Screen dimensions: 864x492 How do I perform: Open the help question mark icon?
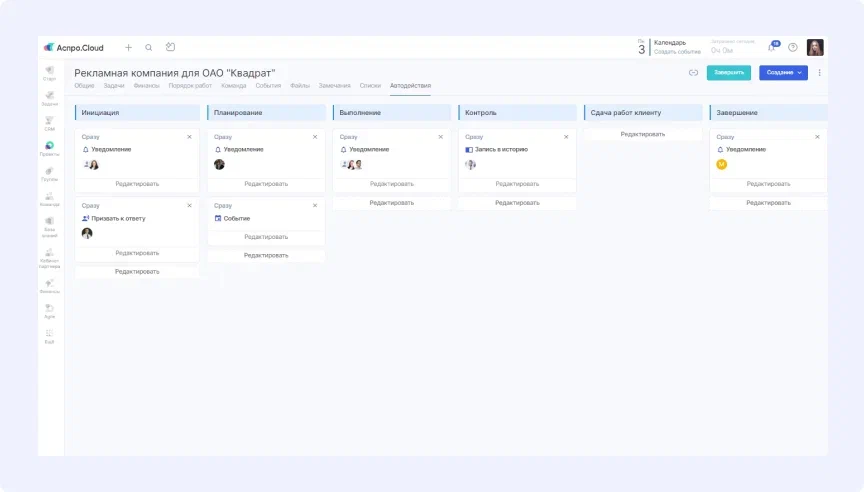coord(793,47)
